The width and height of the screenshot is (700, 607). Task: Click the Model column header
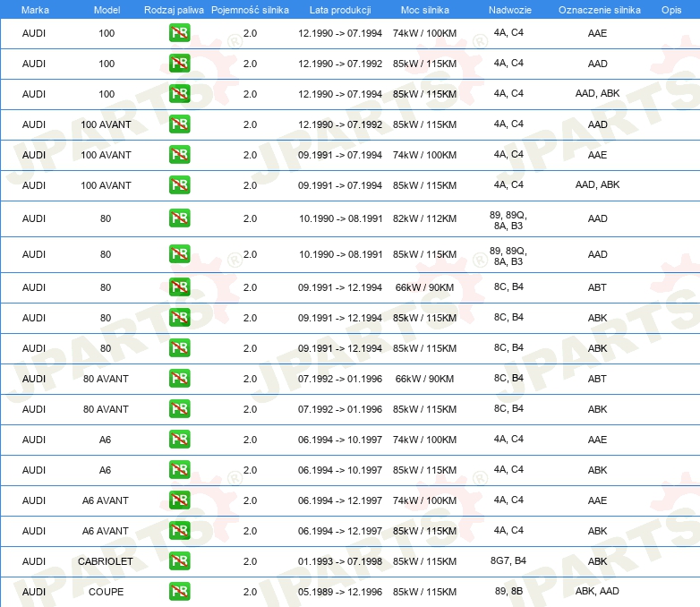tap(107, 10)
